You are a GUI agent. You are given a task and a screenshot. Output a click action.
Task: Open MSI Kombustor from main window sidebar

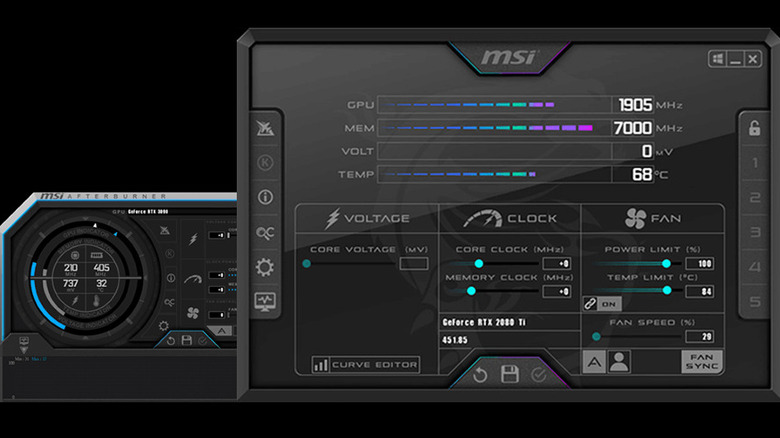tap(265, 128)
